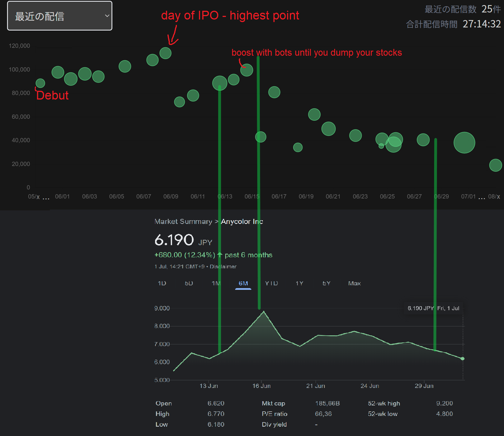The width and height of the screenshot is (504, 436).
Task: Click the '60,000' viewer axis label
Action: point(21,117)
